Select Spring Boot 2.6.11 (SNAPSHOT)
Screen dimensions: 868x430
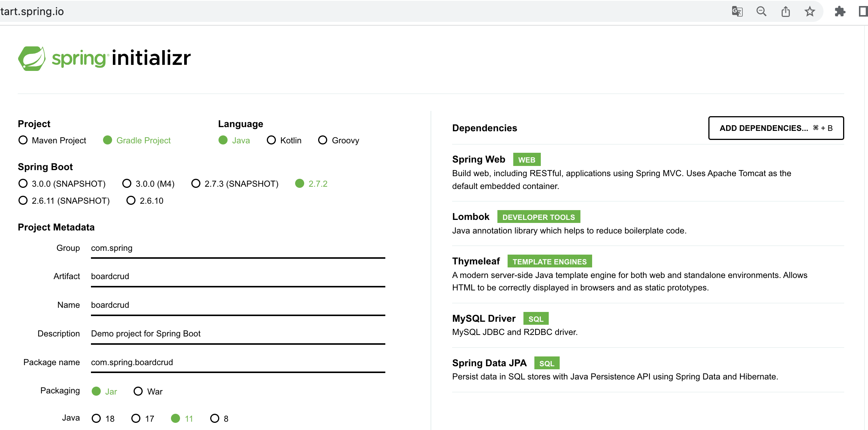coord(64,201)
